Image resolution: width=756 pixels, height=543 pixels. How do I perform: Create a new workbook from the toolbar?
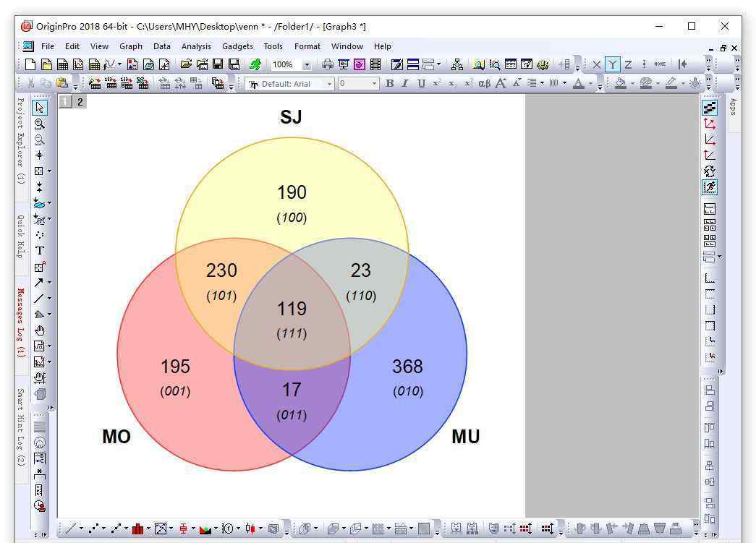pyautogui.click(x=62, y=64)
